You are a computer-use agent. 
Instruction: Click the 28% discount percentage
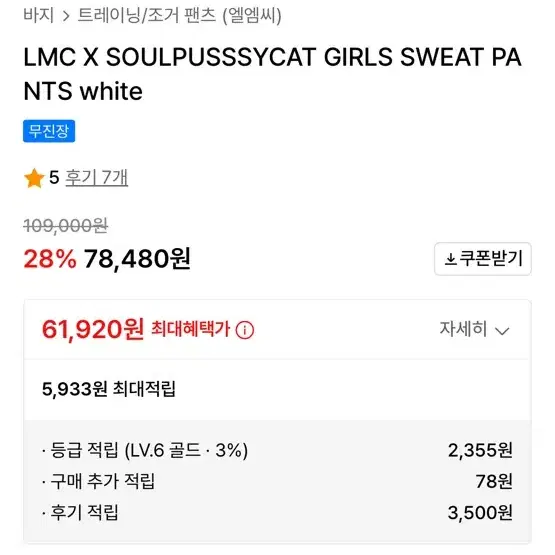pos(50,259)
